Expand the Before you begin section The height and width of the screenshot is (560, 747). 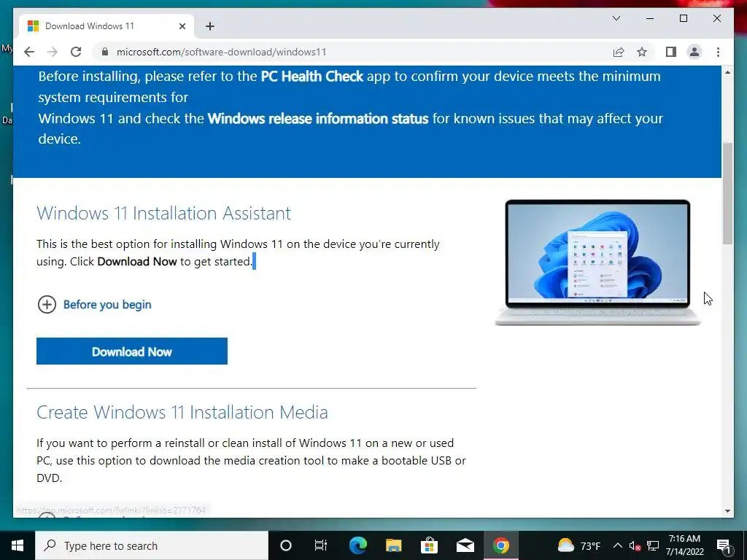coord(94,304)
